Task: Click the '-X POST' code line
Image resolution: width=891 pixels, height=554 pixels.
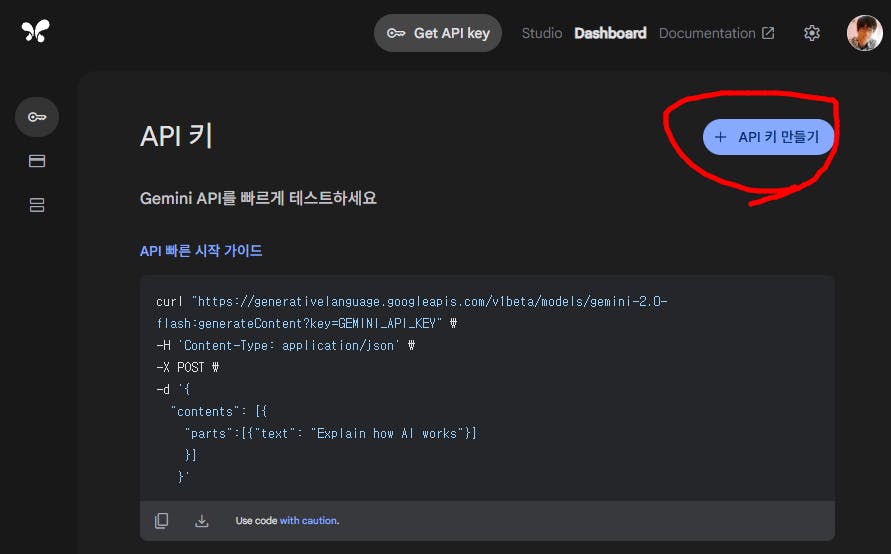Action: click(x=188, y=368)
